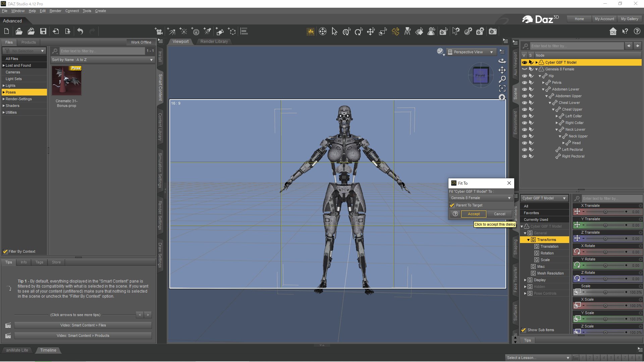This screenshot has height=362, width=644.
Task: Select the Rotate tool
Action: click(x=359, y=32)
